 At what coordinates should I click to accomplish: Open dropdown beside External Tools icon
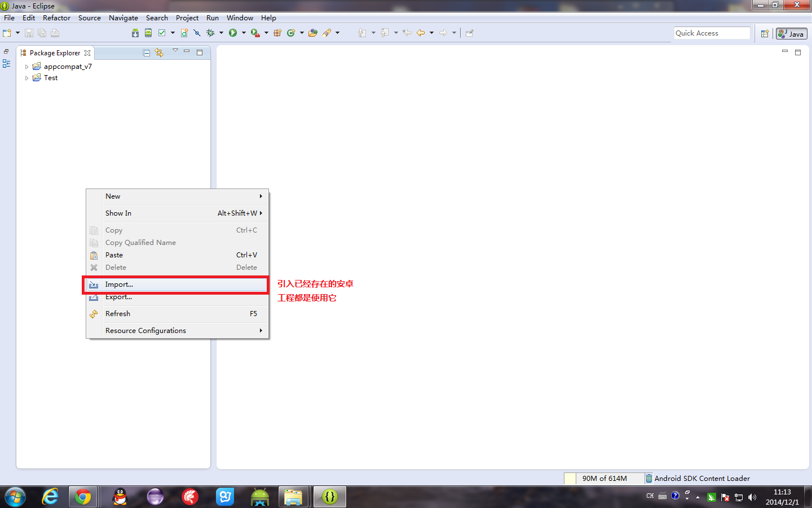266,33
